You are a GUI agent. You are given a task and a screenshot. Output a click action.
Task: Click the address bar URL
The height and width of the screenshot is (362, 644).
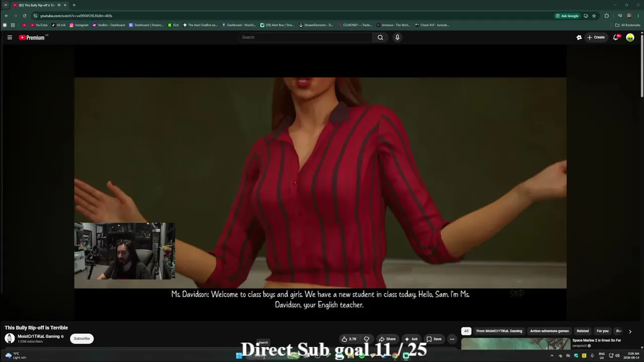pos(76,16)
